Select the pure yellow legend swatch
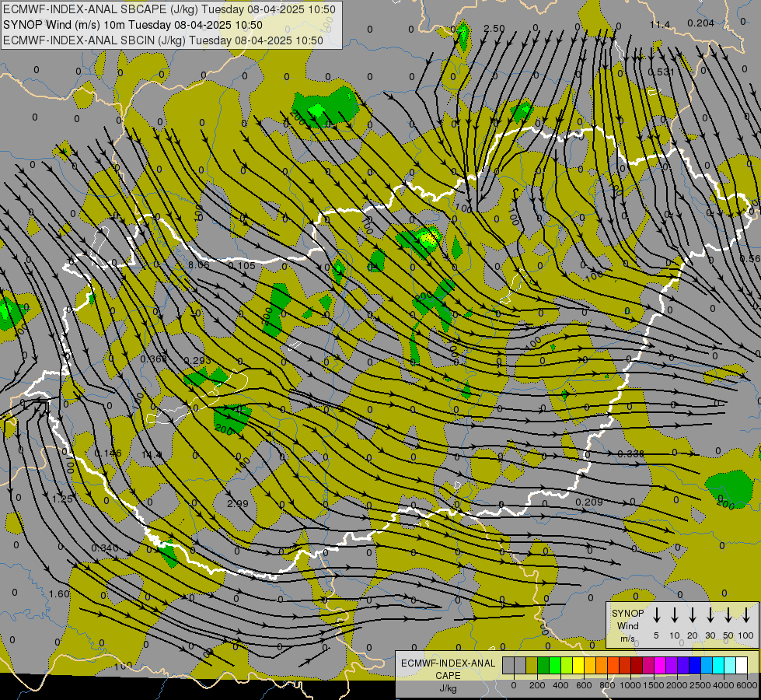 pos(578,665)
